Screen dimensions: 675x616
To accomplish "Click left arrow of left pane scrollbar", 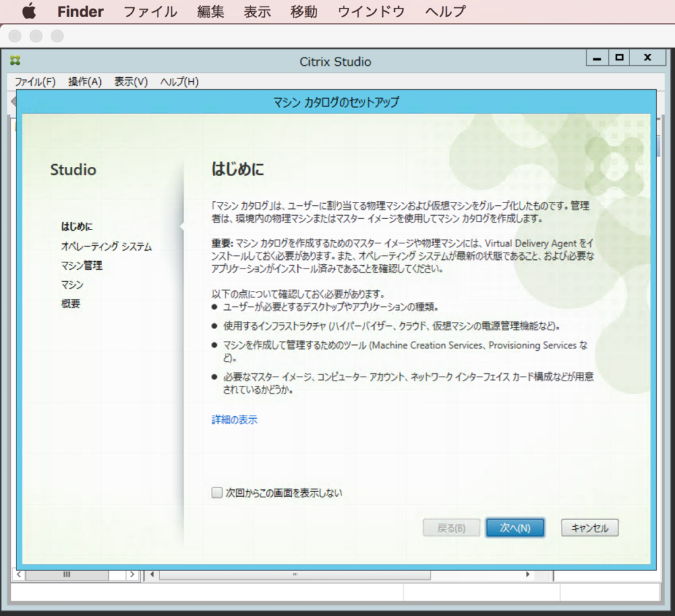I will [19, 574].
